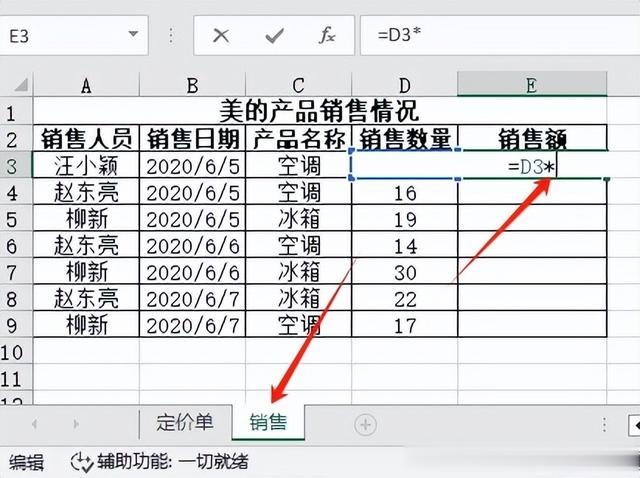The height and width of the screenshot is (478, 640).
Task: Select row 4 header
Action: [x=16, y=192]
